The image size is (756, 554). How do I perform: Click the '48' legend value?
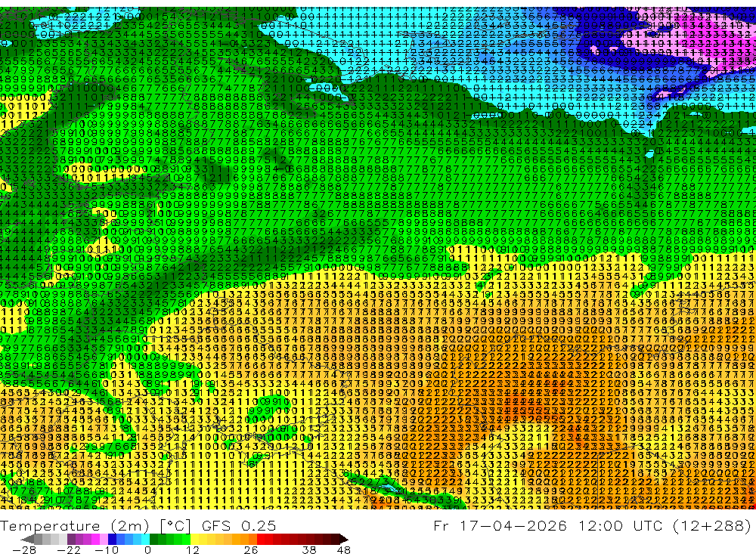click(x=343, y=550)
